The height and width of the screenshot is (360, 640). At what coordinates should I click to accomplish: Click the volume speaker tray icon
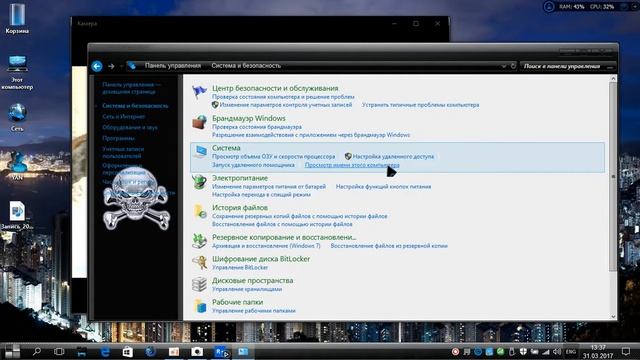(x=557, y=351)
